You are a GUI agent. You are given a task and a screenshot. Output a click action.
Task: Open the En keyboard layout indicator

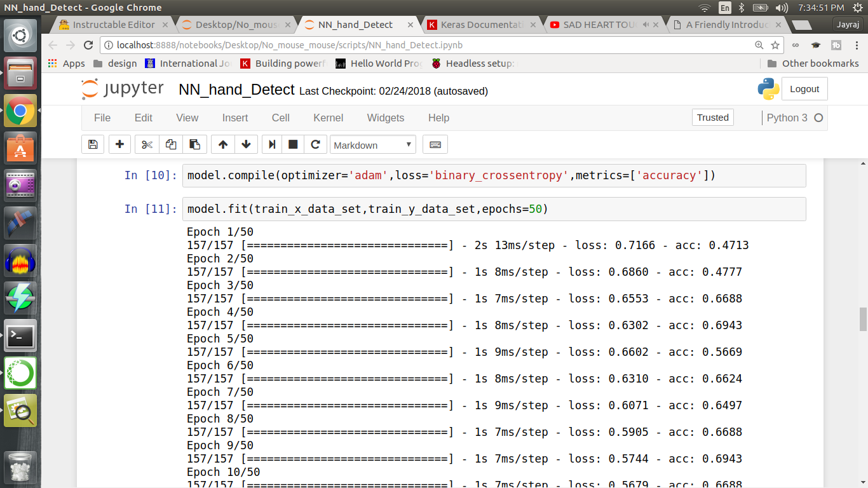(x=725, y=8)
